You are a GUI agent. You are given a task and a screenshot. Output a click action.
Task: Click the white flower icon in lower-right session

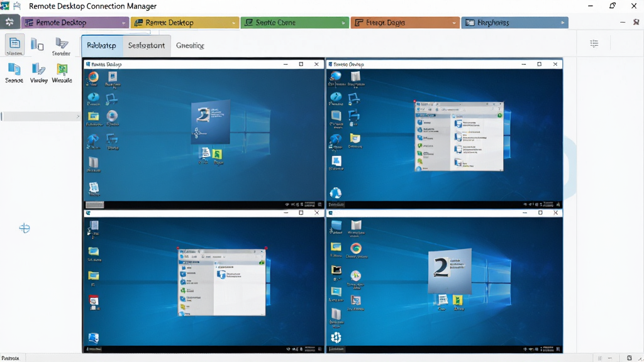tap(336, 337)
